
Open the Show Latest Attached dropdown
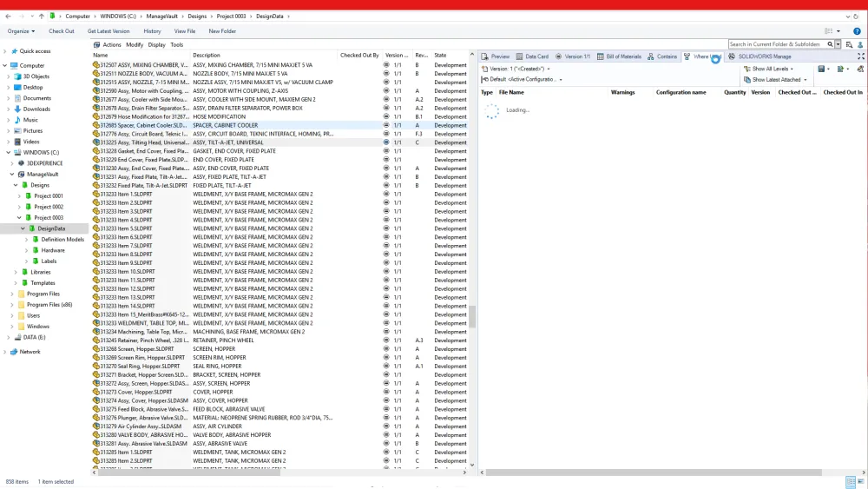(x=775, y=80)
